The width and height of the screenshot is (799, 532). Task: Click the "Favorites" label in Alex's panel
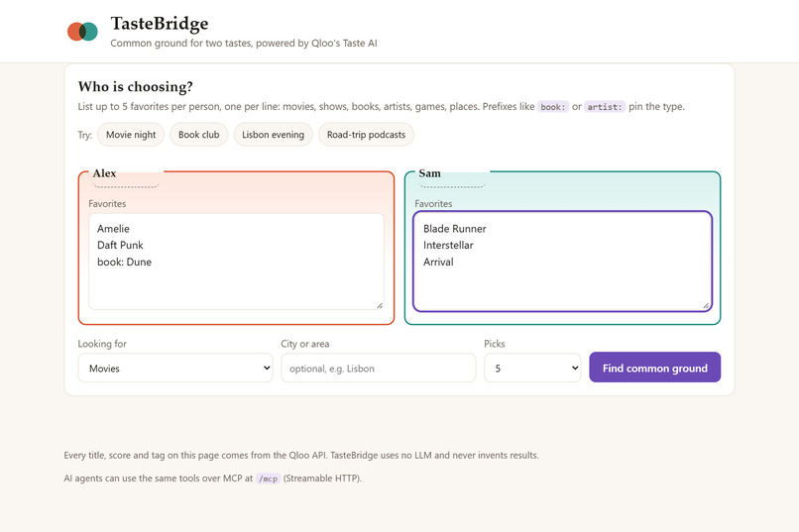pyautogui.click(x=107, y=204)
